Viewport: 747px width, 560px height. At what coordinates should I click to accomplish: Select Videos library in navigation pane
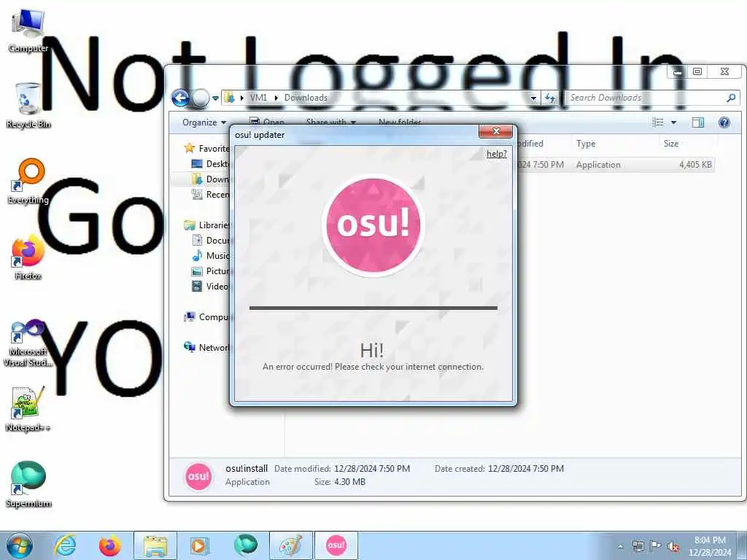click(210, 286)
